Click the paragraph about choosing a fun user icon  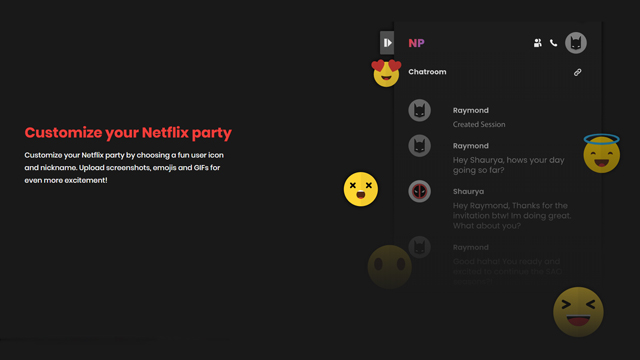tap(124, 167)
